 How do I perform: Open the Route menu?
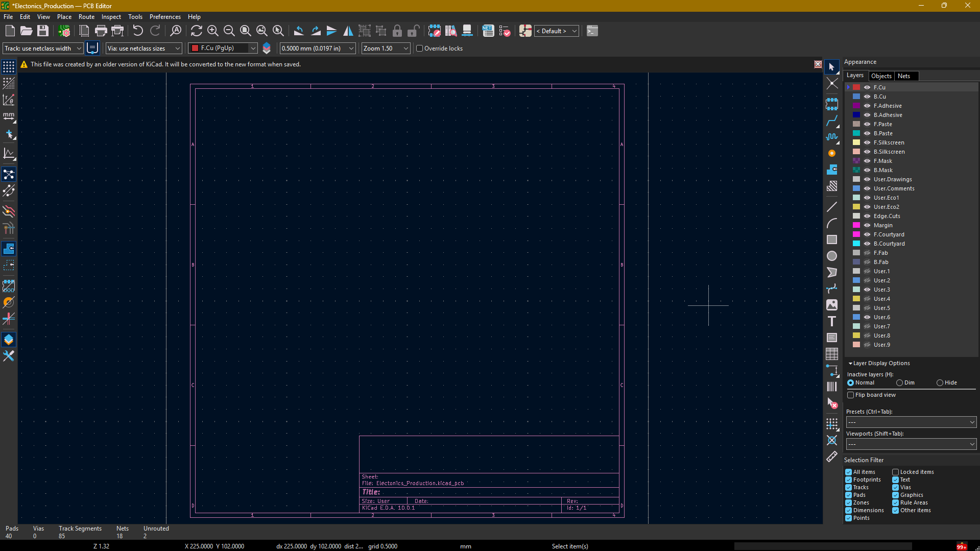tap(86, 17)
